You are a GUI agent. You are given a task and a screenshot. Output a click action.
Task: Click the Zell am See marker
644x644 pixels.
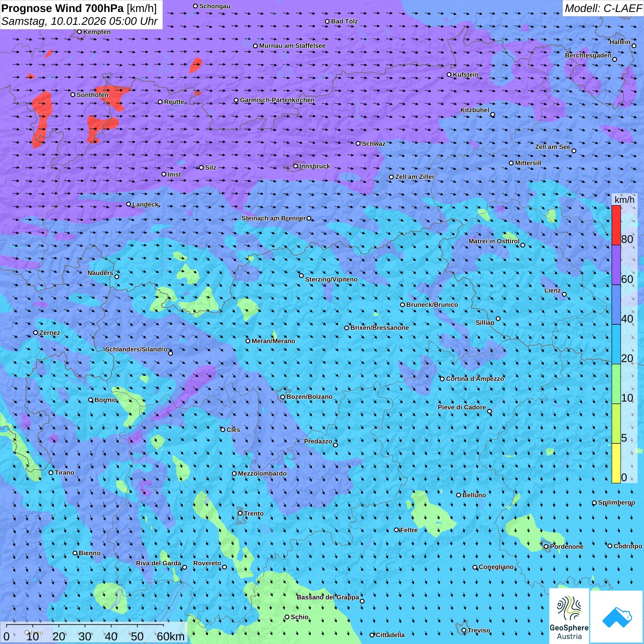(x=574, y=150)
